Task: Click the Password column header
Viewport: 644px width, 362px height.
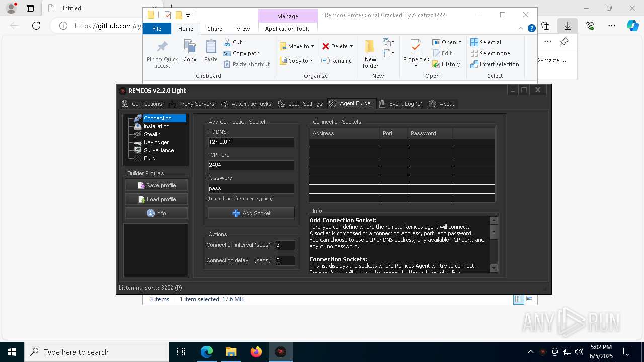Action: pos(430,133)
